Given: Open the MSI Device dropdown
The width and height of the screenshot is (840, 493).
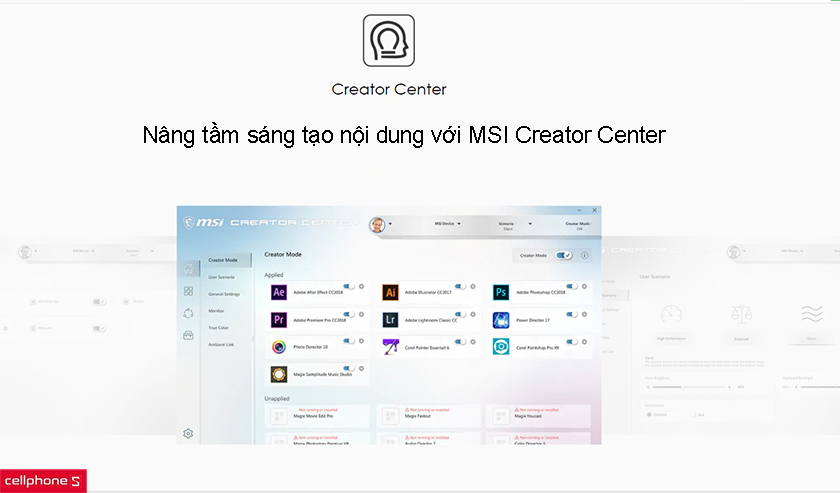Looking at the screenshot, I should (x=447, y=223).
